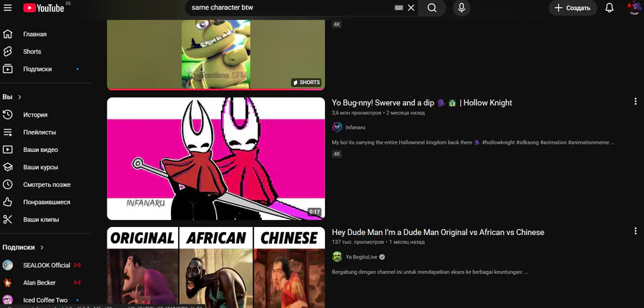Open SEALOOK Official subscription channel
The image size is (644, 308).
[46, 265]
